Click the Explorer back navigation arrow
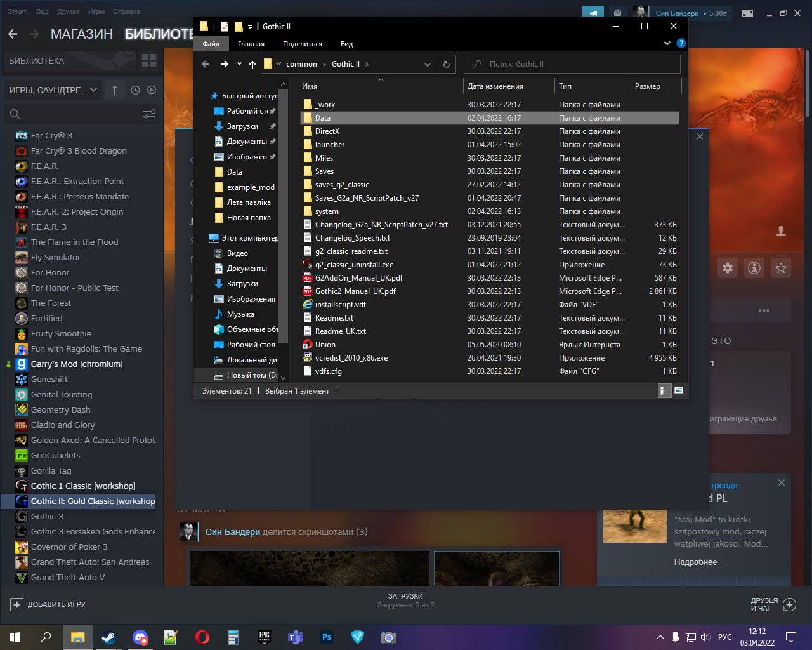This screenshot has height=650, width=812. (206, 64)
